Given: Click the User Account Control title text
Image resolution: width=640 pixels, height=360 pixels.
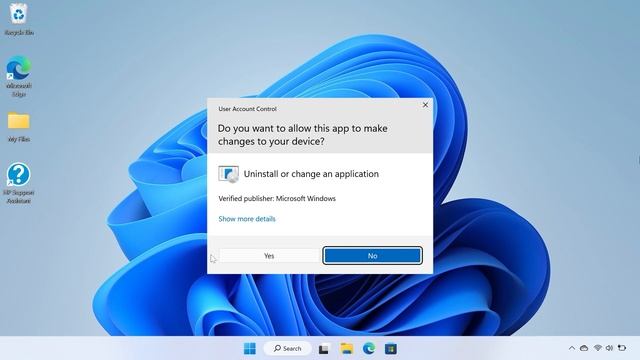Looking at the screenshot, I should [x=247, y=109].
